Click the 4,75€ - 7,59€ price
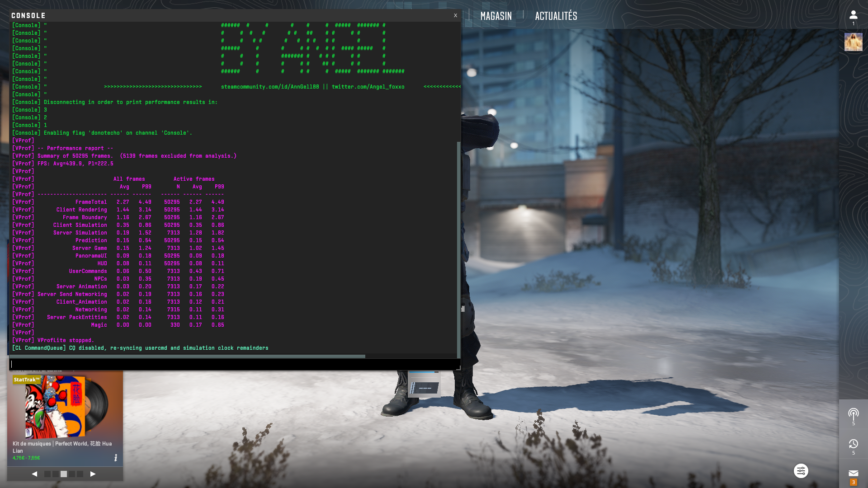The image size is (868, 488). (x=26, y=458)
